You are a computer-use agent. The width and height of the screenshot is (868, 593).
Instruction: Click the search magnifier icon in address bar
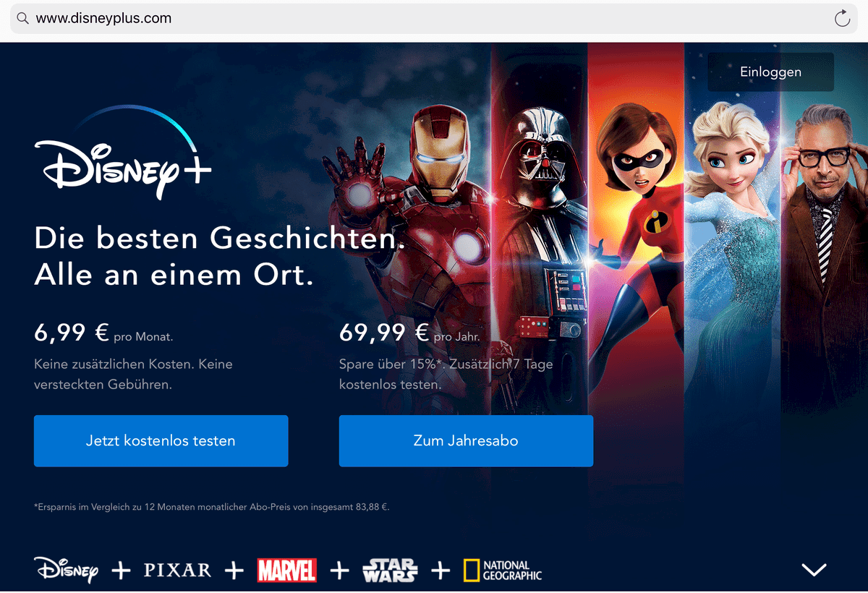coord(22,19)
